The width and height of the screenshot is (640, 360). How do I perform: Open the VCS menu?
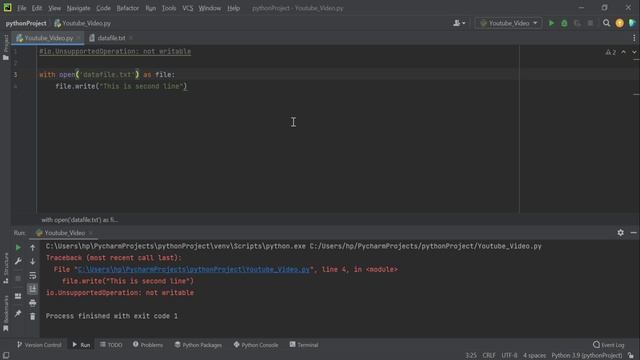pos(187,8)
